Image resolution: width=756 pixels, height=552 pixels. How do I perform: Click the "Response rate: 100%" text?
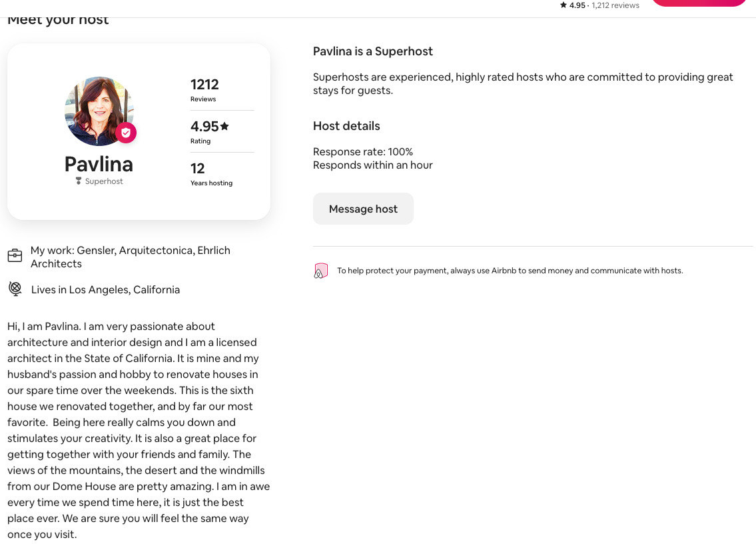coord(363,152)
